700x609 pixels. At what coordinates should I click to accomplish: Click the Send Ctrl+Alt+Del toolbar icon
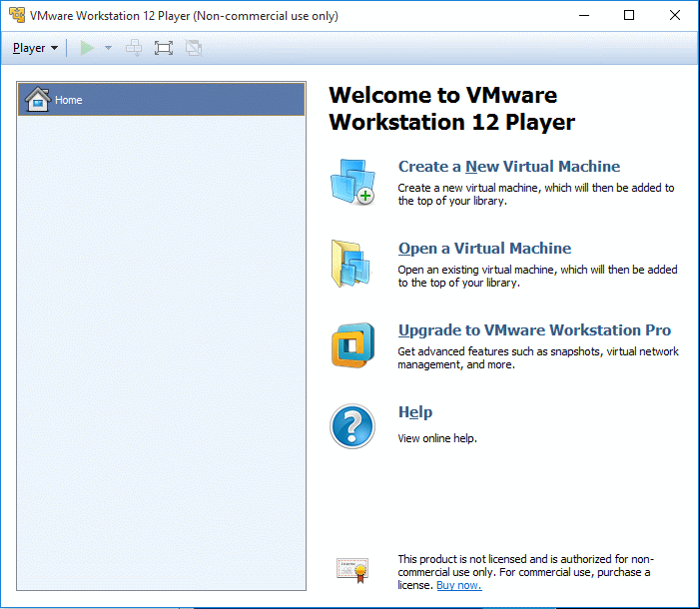(x=134, y=48)
